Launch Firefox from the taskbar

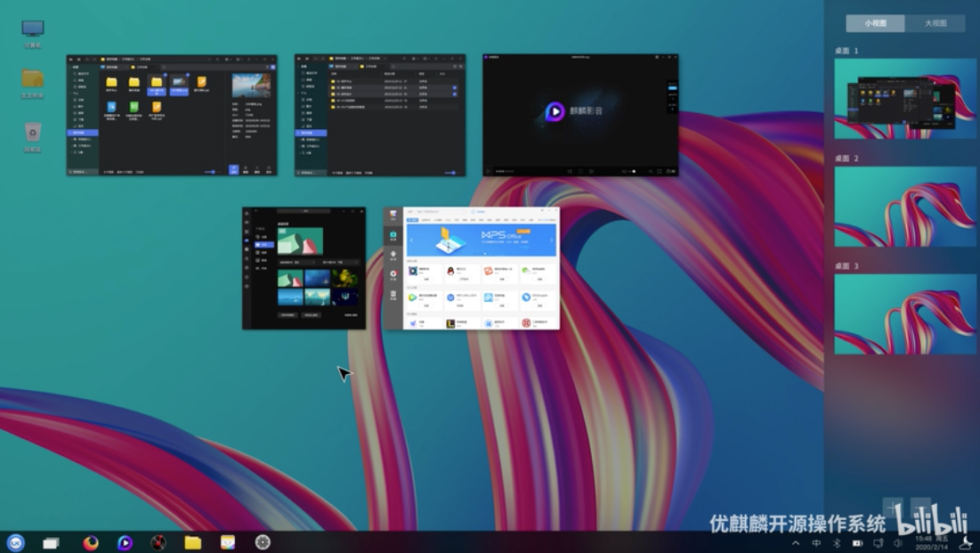point(91,542)
